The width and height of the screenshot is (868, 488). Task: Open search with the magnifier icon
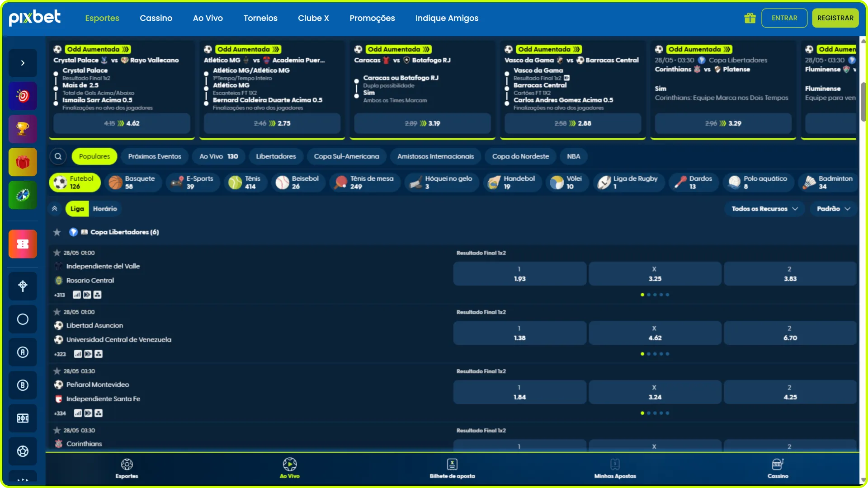point(58,156)
